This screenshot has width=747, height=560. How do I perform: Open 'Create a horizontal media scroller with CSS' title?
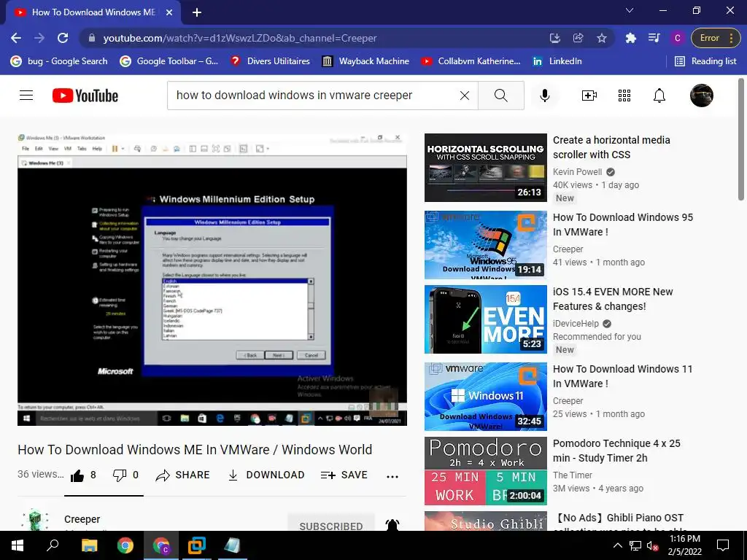tap(611, 147)
